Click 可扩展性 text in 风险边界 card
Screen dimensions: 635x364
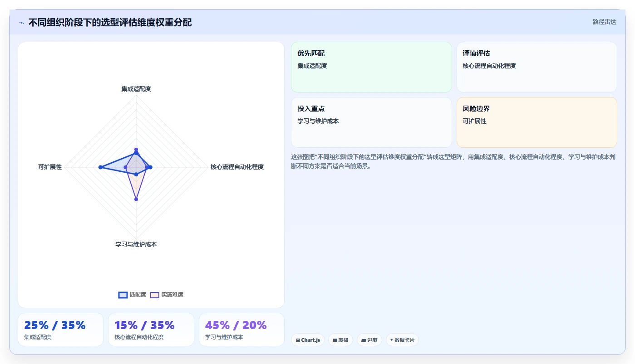tap(474, 121)
